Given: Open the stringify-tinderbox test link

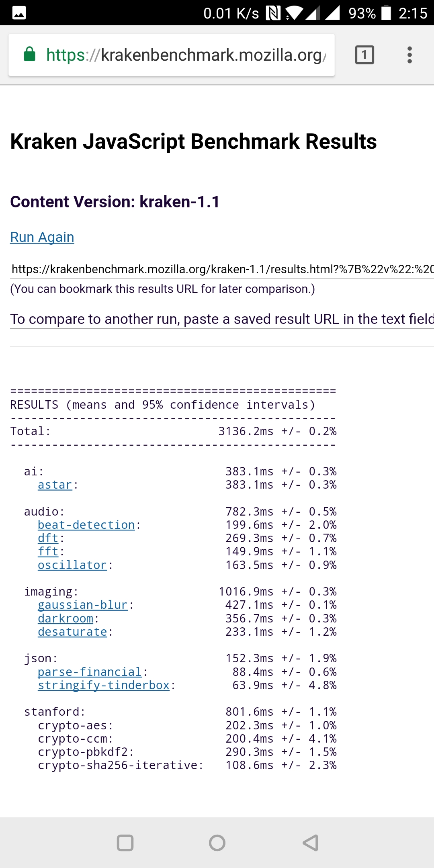Looking at the screenshot, I should [104, 685].
